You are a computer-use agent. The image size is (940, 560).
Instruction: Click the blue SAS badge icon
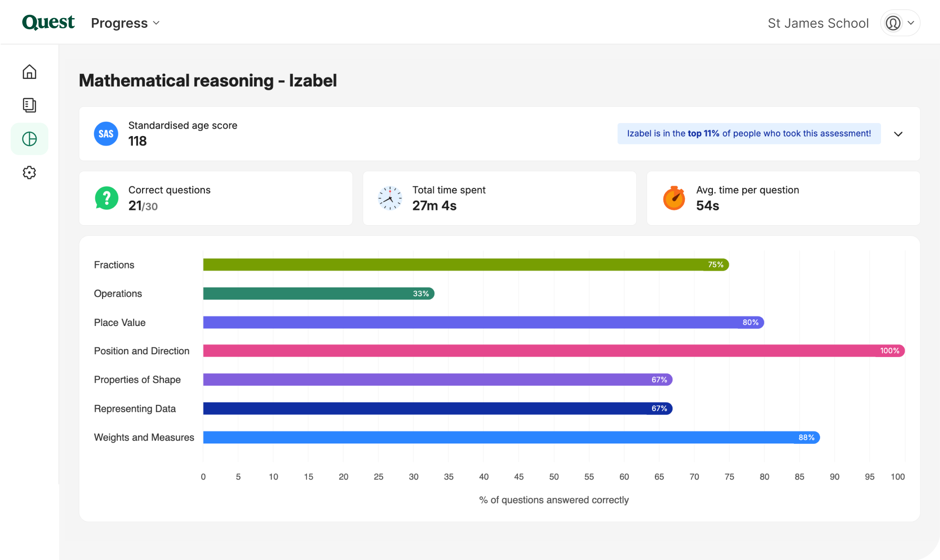point(106,134)
